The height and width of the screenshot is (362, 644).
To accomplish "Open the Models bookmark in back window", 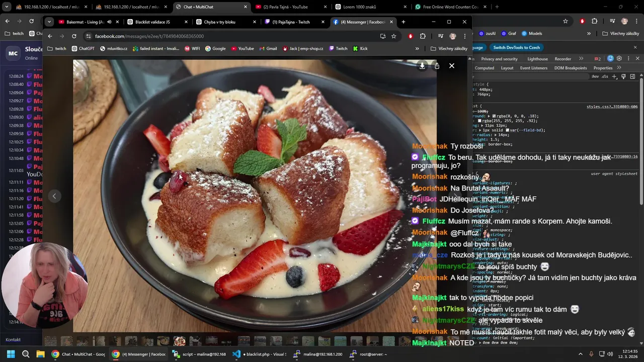I will (532, 34).
